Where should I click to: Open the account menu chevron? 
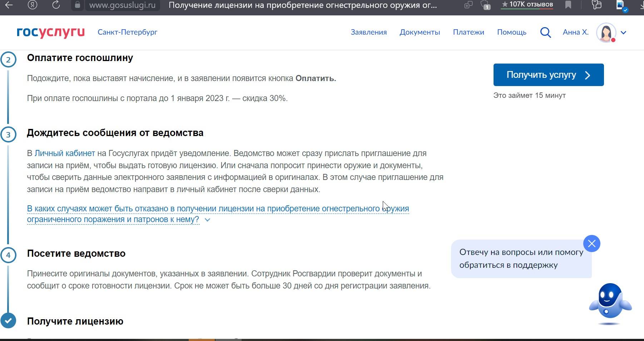(x=624, y=32)
